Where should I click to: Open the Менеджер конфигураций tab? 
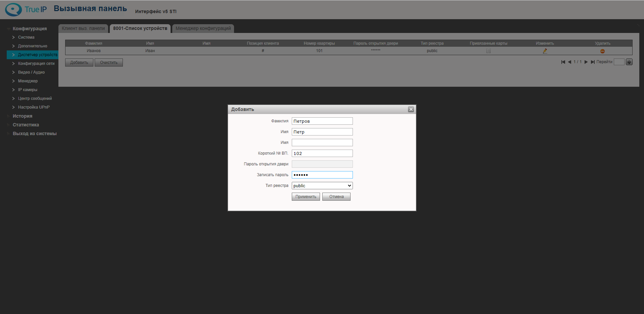(203, 29)
